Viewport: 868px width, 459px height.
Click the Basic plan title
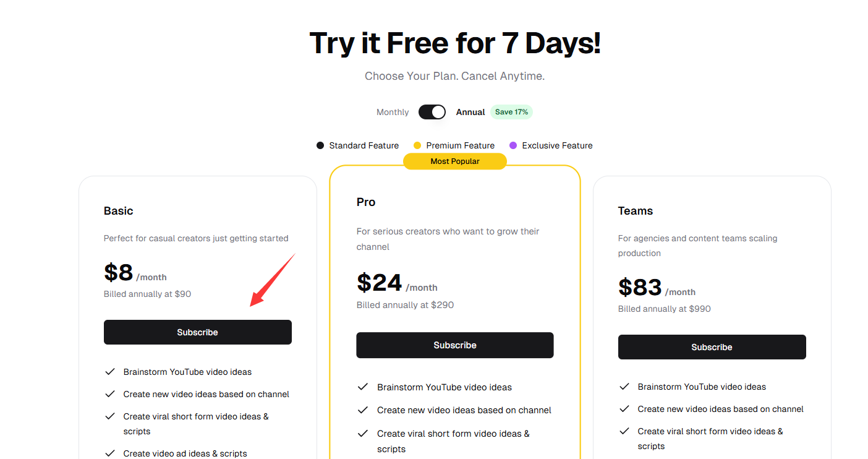[x=119, y=211]
